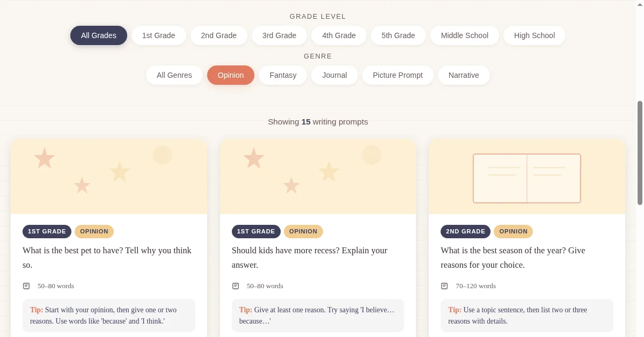Select the Picture Prompt genre
Screen dimensions: 644x337
[398, 75]
